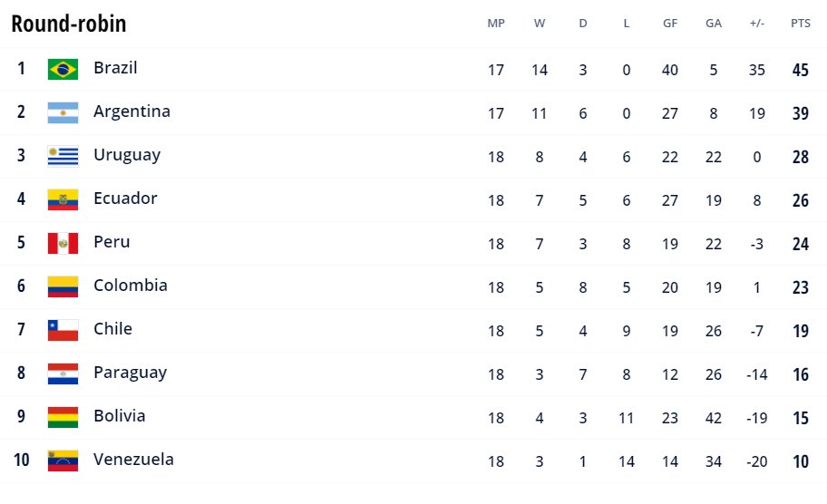
Task: Click the Venezuela flag icon
Action: tap(63, 460)
